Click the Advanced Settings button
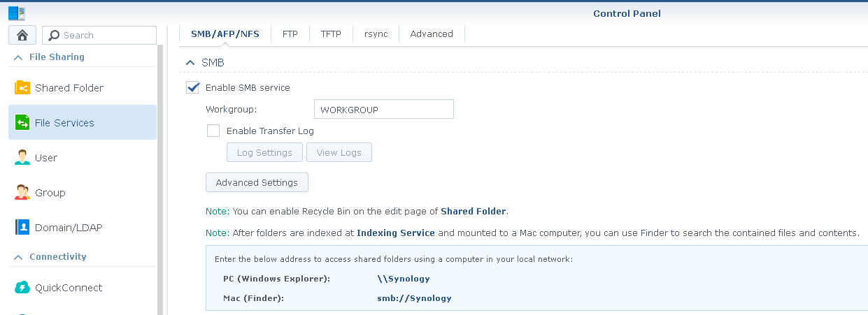868x315 pixels. [257, 182]
